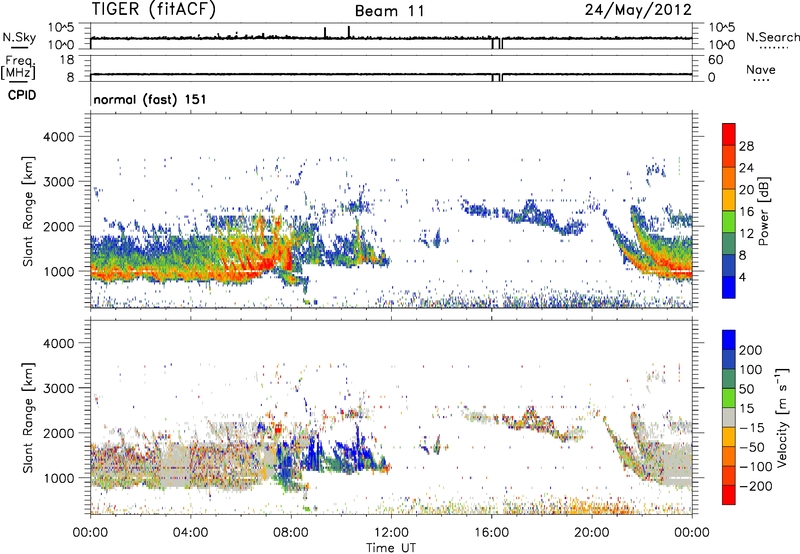
Task: Click the 'CPID' row label
Action: [22, 95]
